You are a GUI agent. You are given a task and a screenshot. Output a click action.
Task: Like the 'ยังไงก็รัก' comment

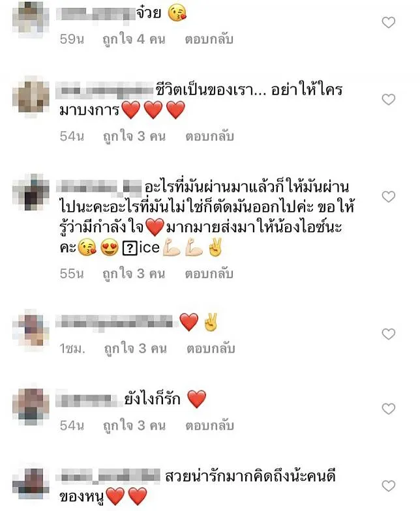(389, 409)
